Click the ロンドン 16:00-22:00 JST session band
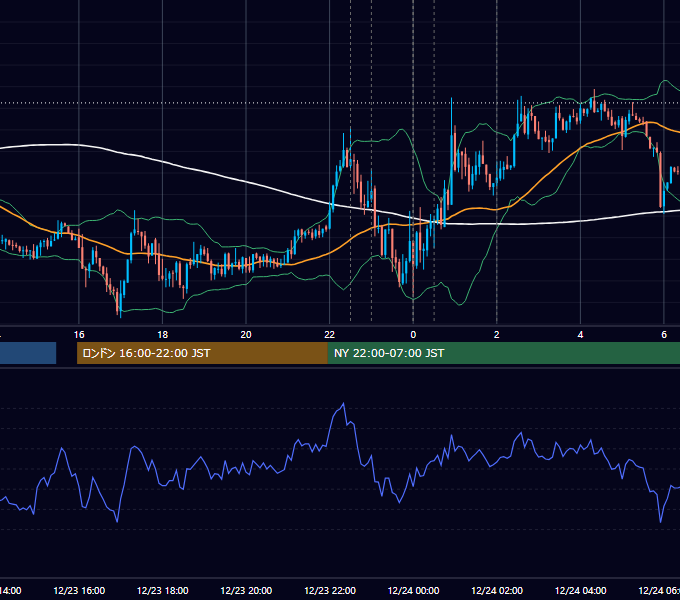The height and width of the screenshot is (600, 680). click(202, 353)
